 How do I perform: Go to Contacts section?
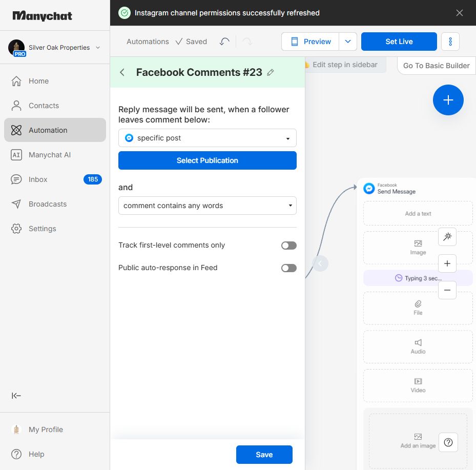55,106
